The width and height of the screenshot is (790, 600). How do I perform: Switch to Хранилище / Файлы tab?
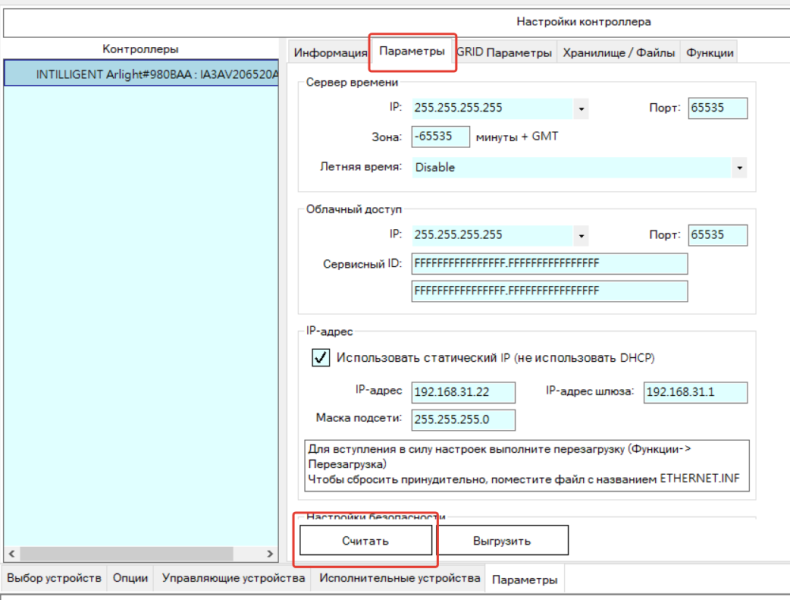click(x=618, y=52)
